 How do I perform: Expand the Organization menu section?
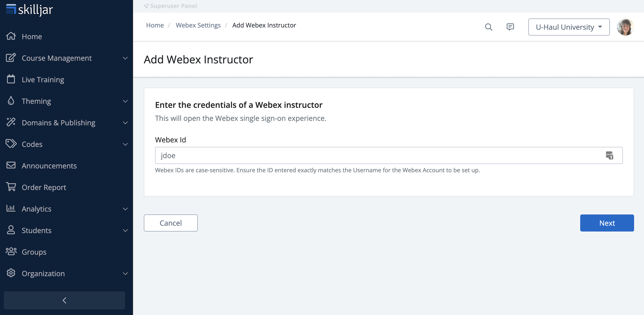click(125, 273)
